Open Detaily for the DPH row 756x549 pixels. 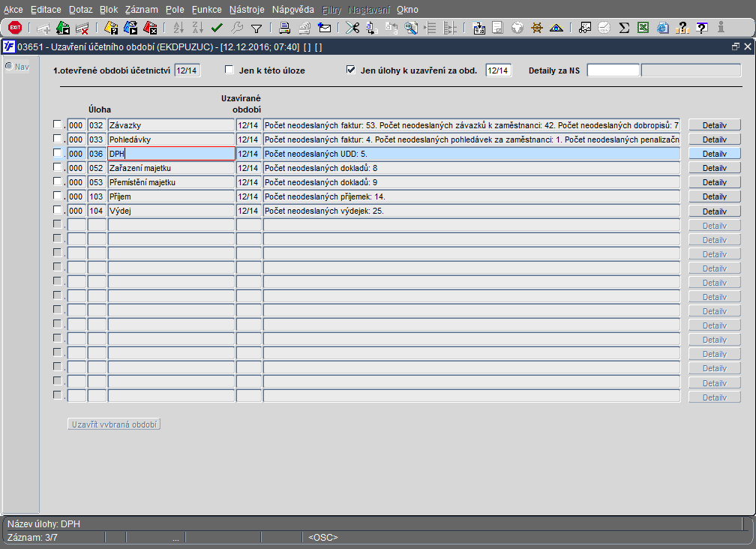715,154
